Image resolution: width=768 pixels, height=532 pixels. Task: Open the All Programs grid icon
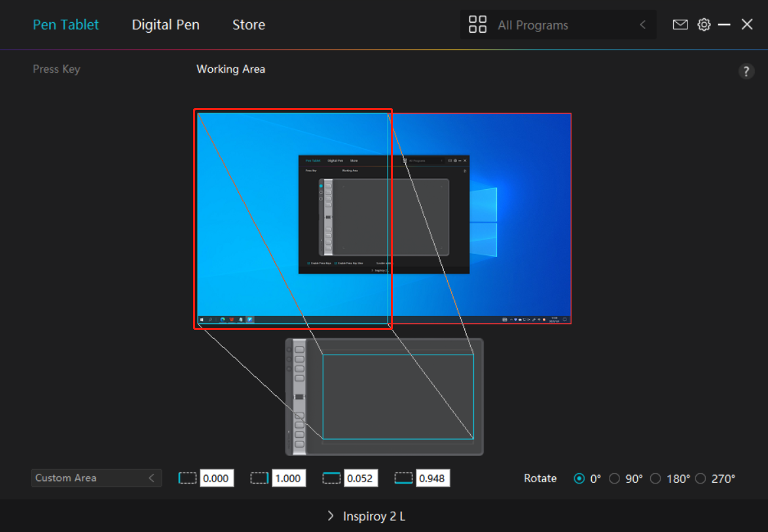point(477,24)
